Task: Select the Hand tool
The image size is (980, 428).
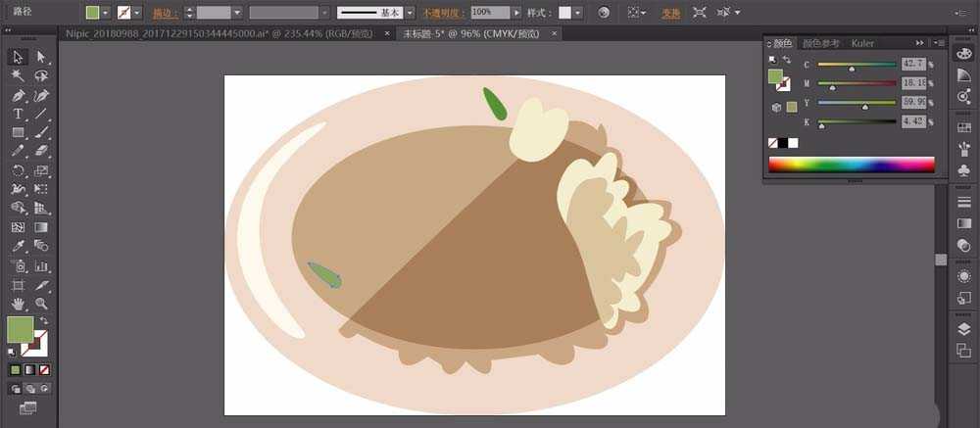Action: coord(18,304)
